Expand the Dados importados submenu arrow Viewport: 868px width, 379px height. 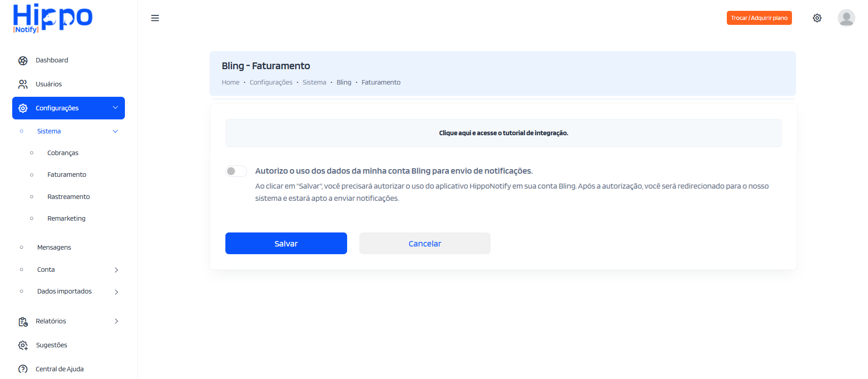116,292
